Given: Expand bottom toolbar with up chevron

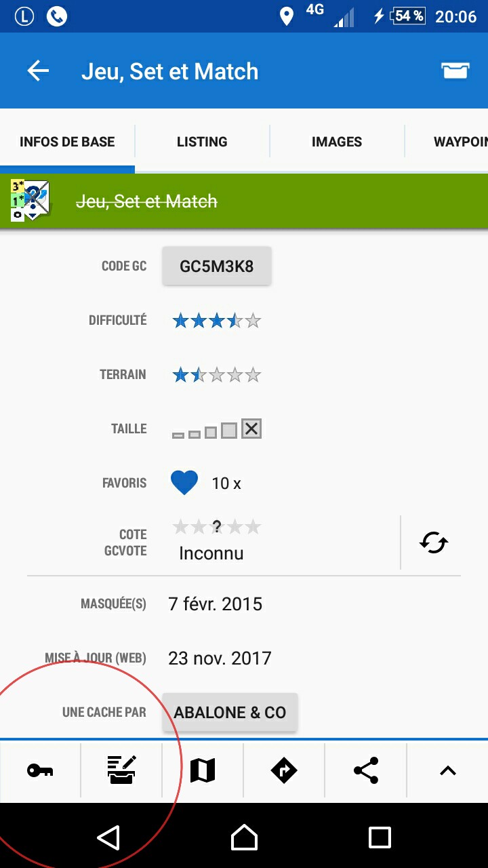Looking at the screenshot, I should (447, 770).
